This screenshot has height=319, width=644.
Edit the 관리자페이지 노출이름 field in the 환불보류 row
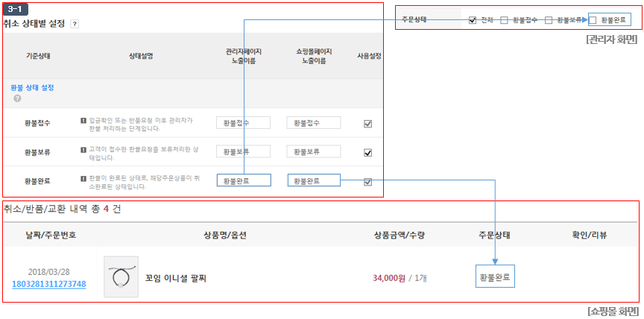click(x=243, y=151)
